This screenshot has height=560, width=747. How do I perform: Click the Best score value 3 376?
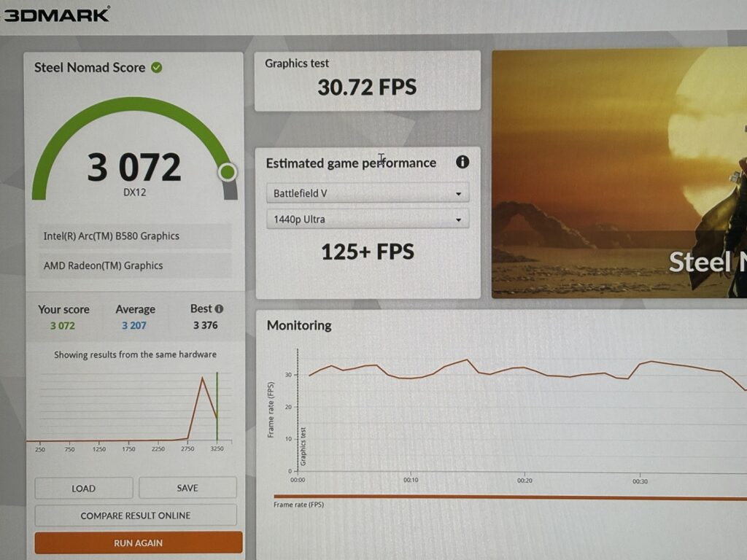click(x=205, y=325)
